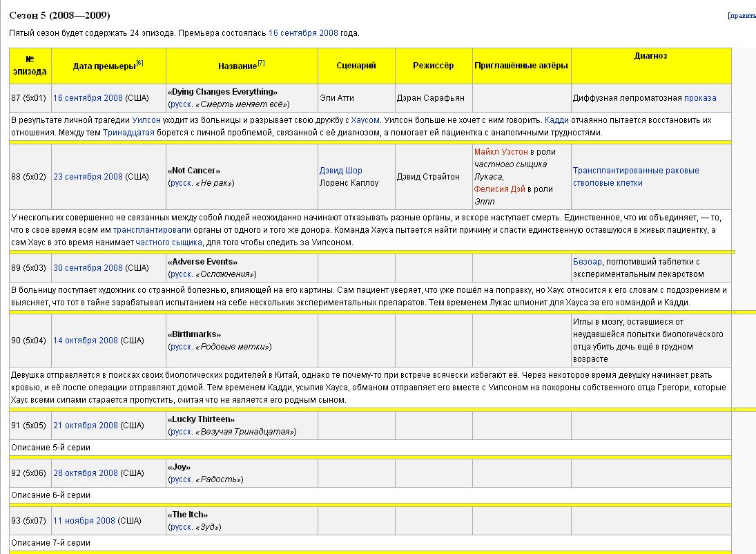Open the «Безоар» diagnosis link
The image size is (756, 554).
pyautogui.click(x=587, y=262)
